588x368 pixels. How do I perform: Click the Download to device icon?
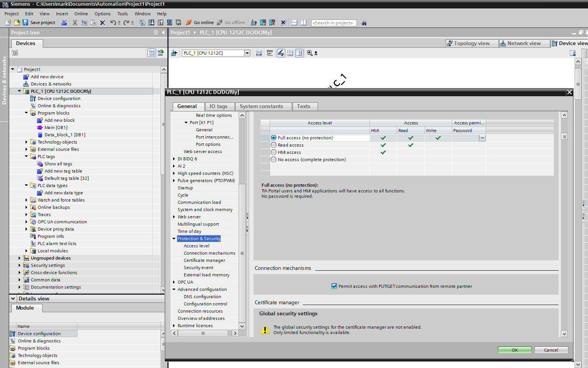[151, 23]
